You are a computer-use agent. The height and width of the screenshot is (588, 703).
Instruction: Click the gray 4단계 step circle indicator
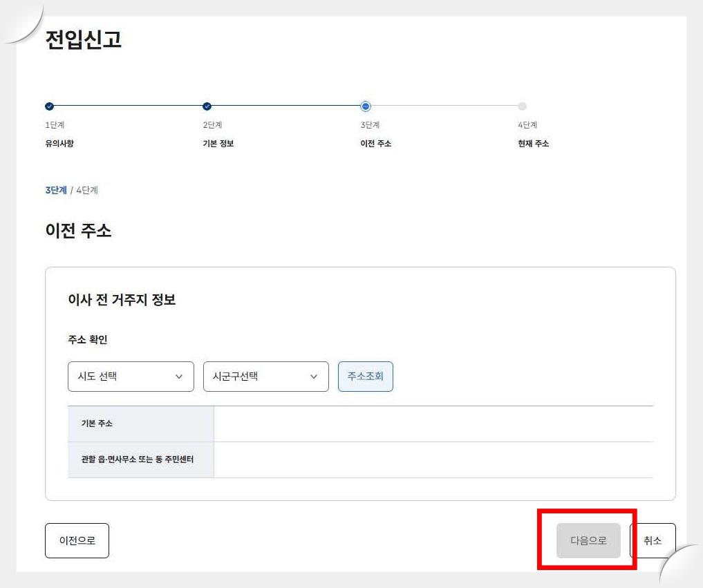point(522,106)
